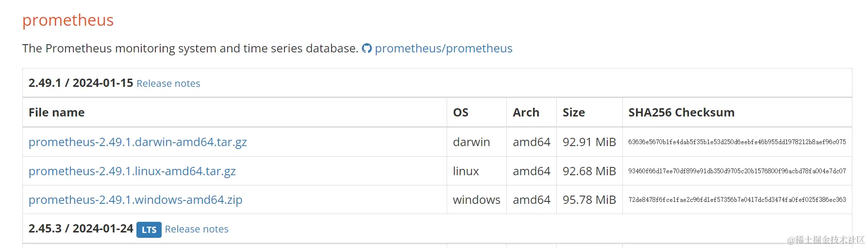Click the blue LTS badge
Viewport: 868px width, 248px height.
(x=149, y=230)
